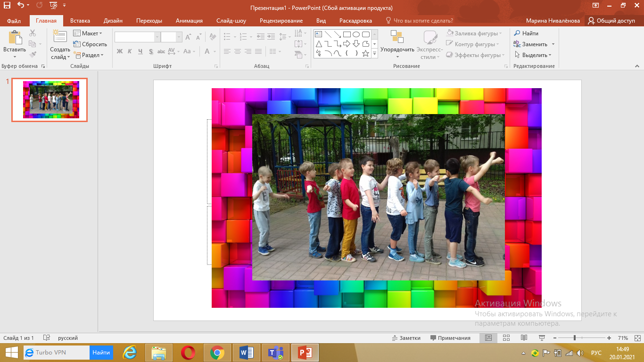The width and height of the screenshot is (644, 362).
Task: Open Font dialog launcher in Шрифт group
Action: [216, 66]
